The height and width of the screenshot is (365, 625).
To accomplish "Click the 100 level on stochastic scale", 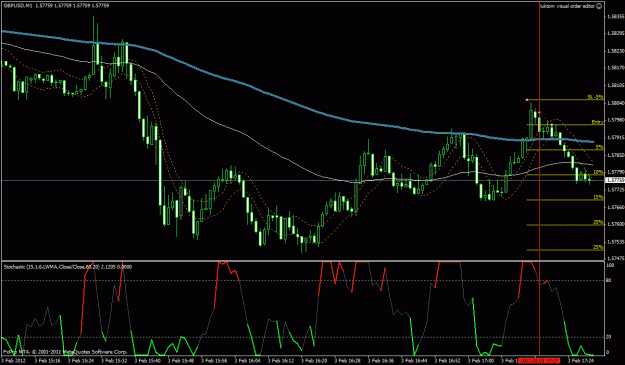I will point(609,265).
